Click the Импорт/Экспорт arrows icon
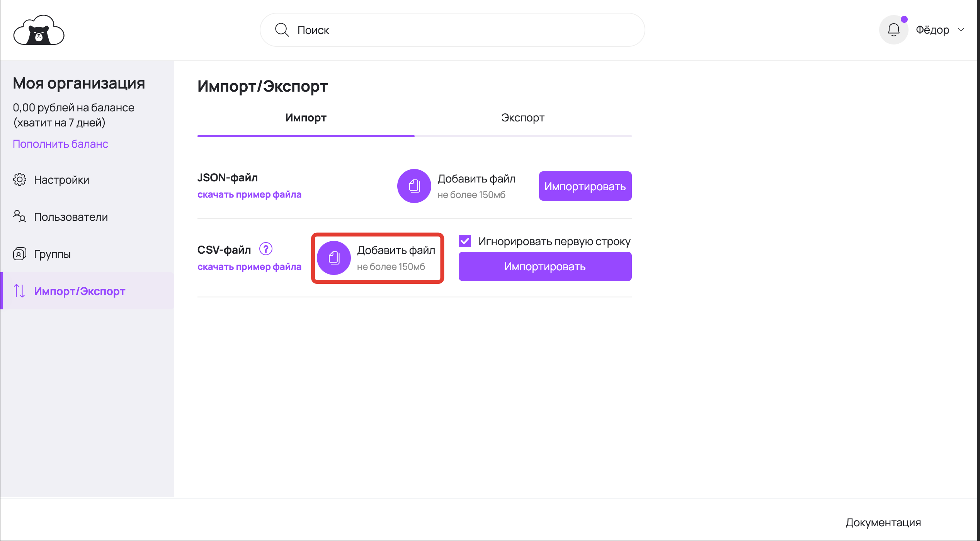This screenshot has height=541, width=980. point(19,291)
